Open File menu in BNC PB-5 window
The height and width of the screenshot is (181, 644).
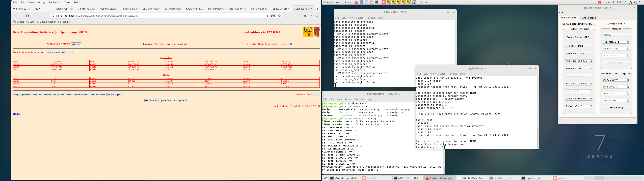[561, 13]
